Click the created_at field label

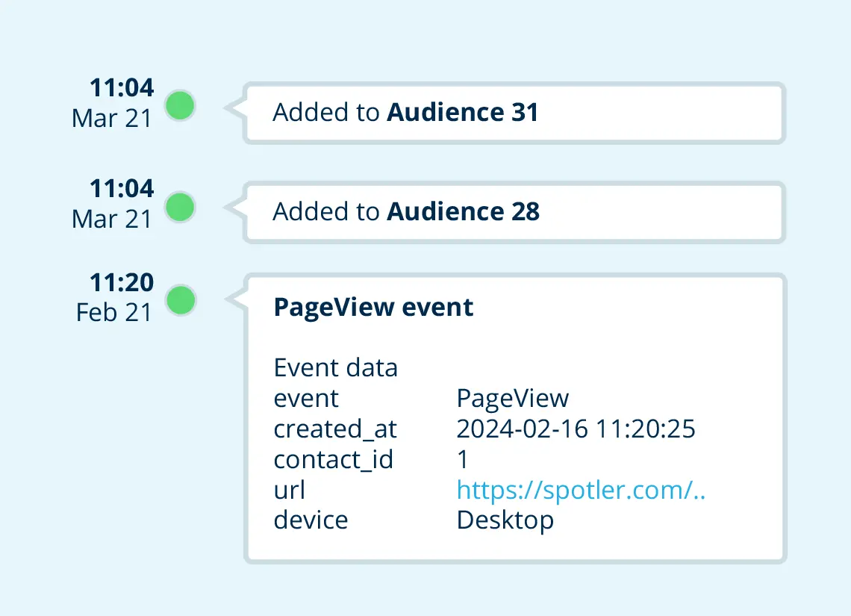point(335,429)
